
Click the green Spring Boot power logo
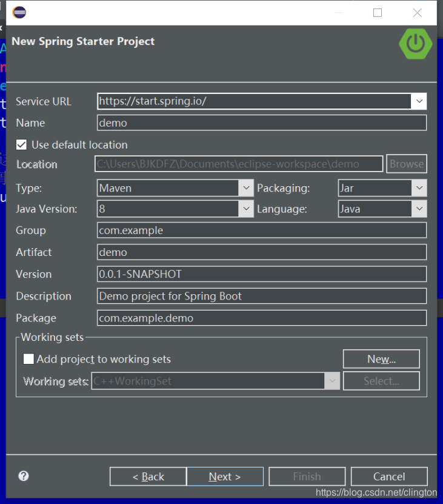click(415, 44)
